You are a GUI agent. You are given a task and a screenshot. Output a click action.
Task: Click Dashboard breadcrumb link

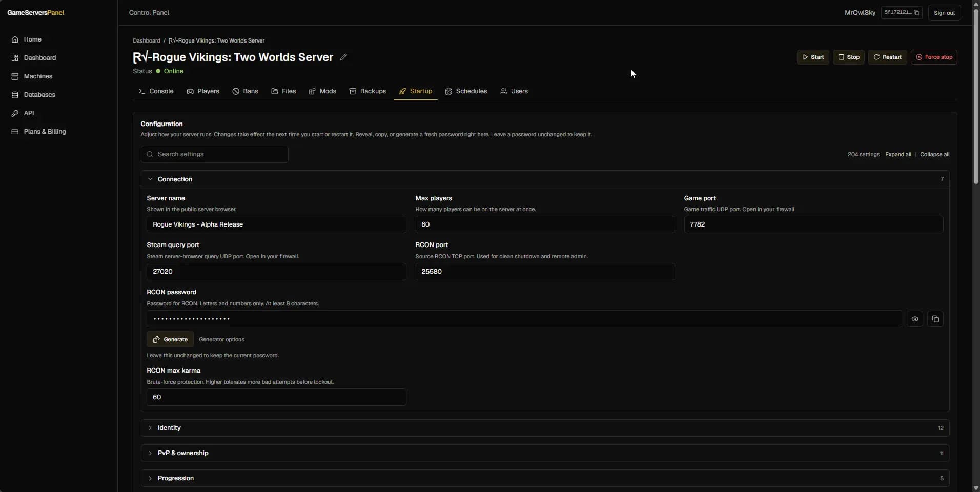coord(147,40)
